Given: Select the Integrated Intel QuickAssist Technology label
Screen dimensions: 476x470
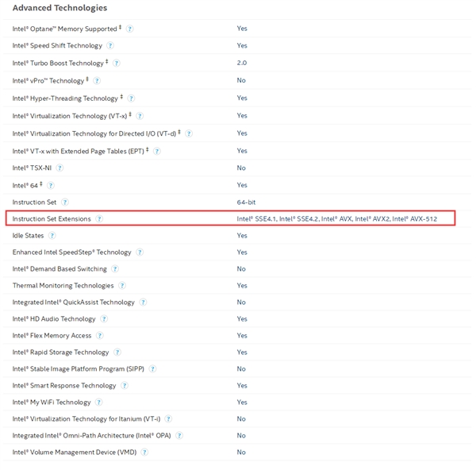Looking at the screenshot, I should pyautogui.click(x=74, y=302).
